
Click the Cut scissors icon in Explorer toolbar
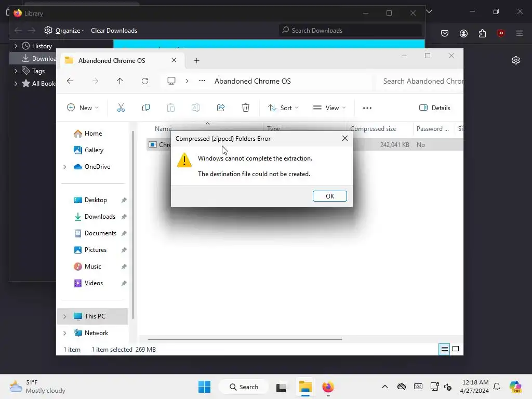click(x=121, y=108)
